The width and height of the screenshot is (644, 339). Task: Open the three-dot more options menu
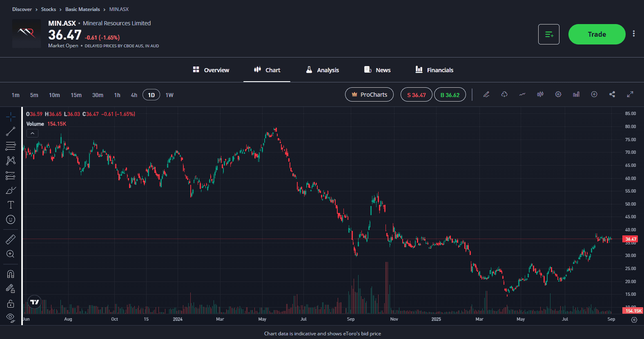point(634,34)
